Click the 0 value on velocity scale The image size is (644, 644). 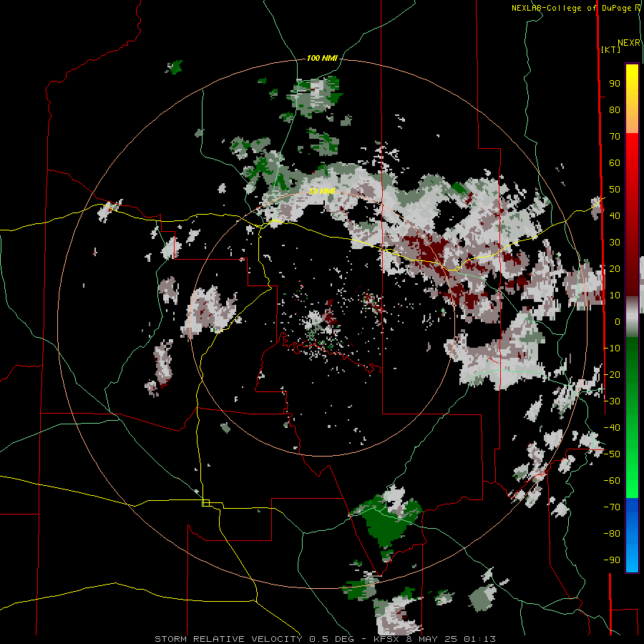(618, 321)
